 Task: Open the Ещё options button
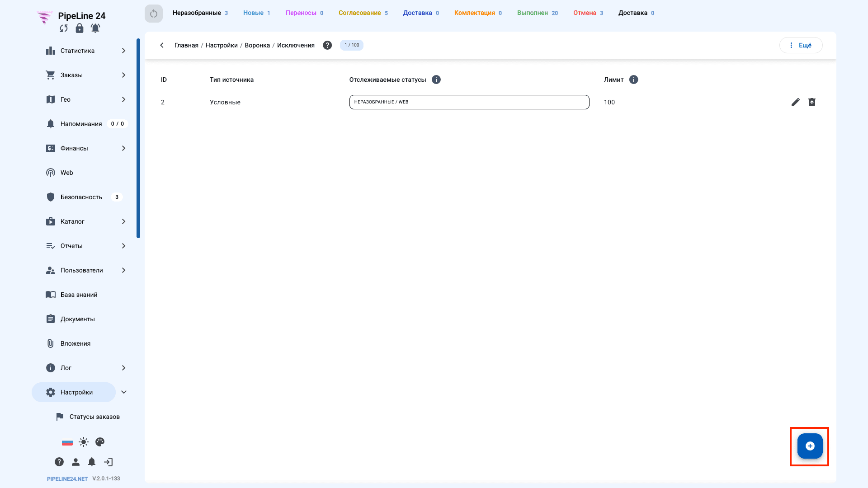[x=801, y=45]
